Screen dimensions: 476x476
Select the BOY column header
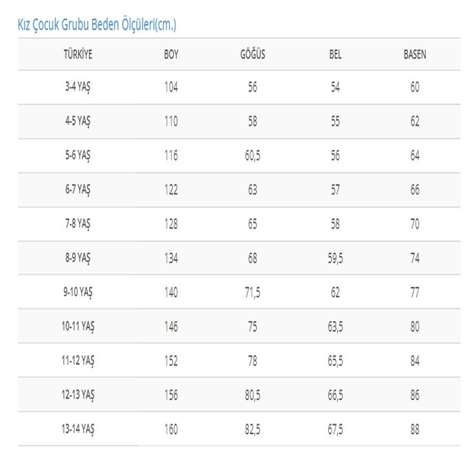(171, 54)
